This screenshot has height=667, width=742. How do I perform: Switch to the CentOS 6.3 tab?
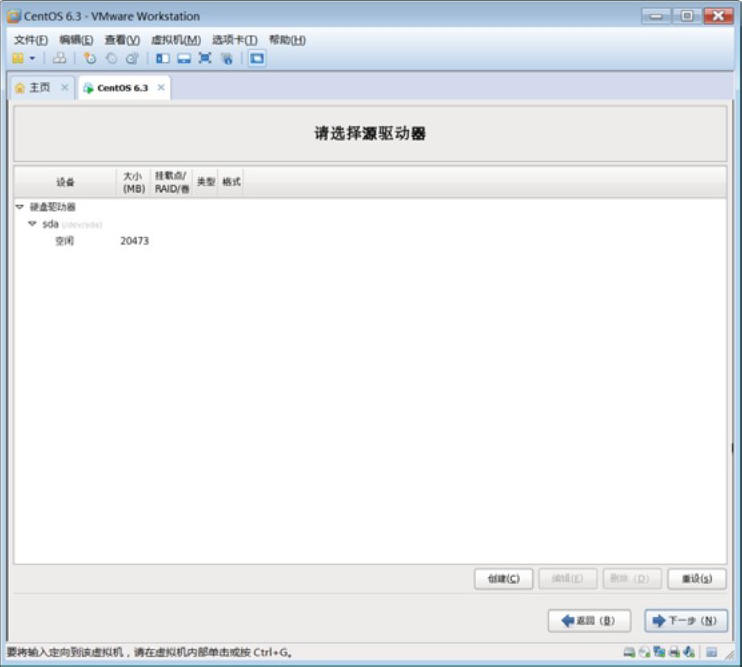click(123, 88)
